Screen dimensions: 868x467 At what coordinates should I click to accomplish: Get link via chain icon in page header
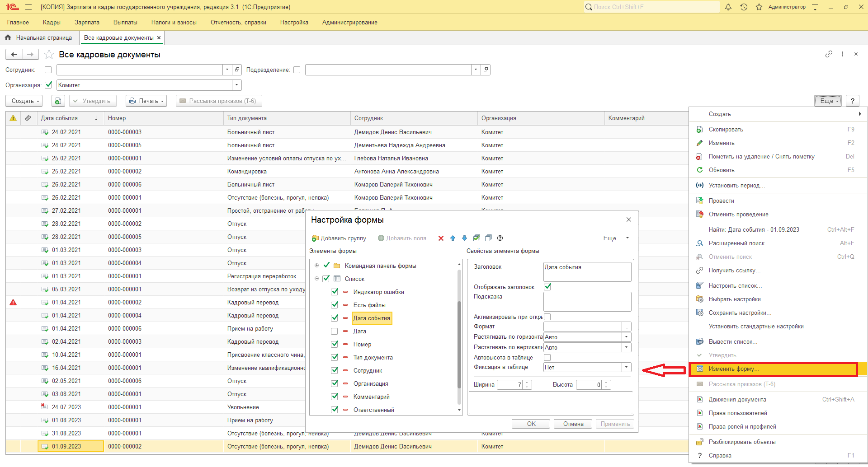pos(829,54)
